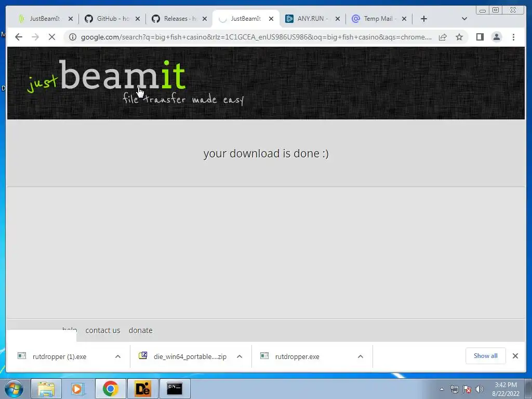Image resolution: width=532 pixels, height=399 pixels.
Task: Show all downloads
Action: coord(486,355)
